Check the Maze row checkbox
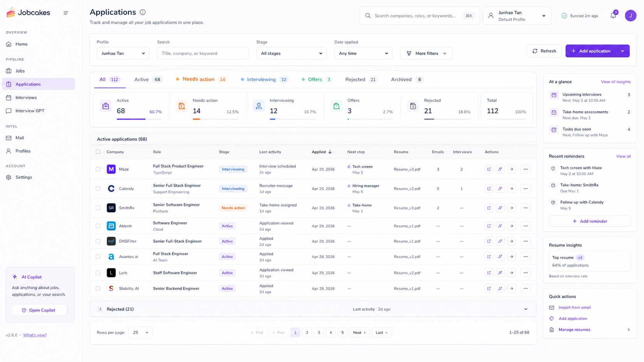The image size is (644, 362). (98, 169)
